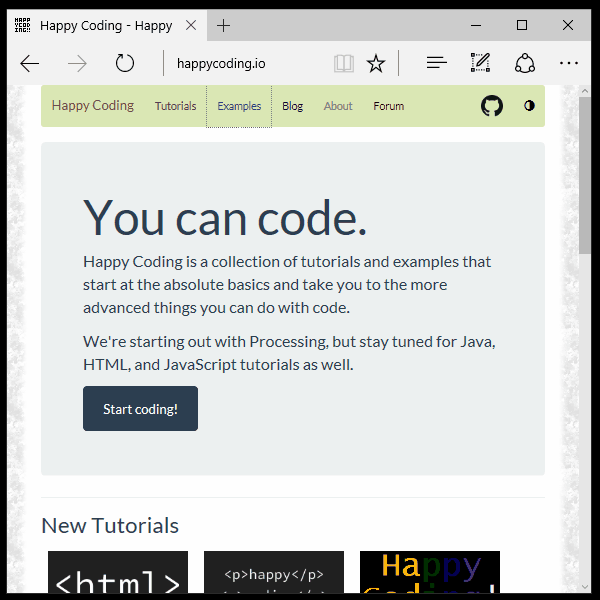Image resolution: width=600 pixels, height=600 pixels.
Task: Click the happycoding.io address bar
Action: 250,64
